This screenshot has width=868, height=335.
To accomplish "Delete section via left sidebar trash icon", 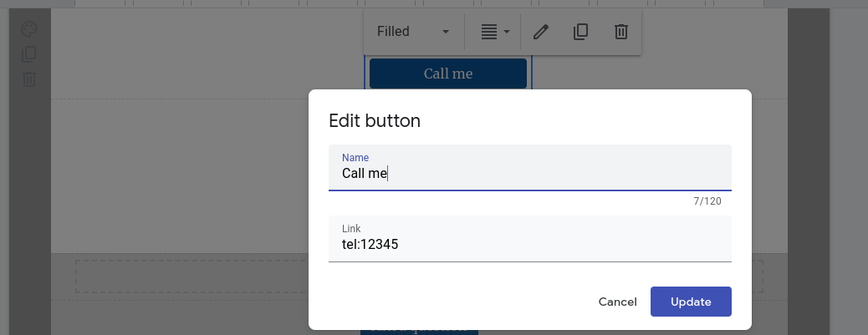I will (29, 79).
